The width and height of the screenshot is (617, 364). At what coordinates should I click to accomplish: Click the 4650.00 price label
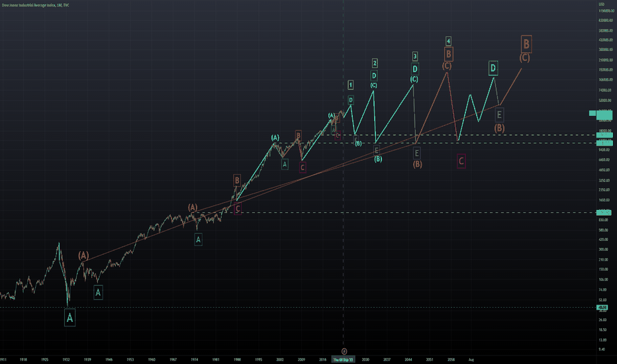click(604, 170)
